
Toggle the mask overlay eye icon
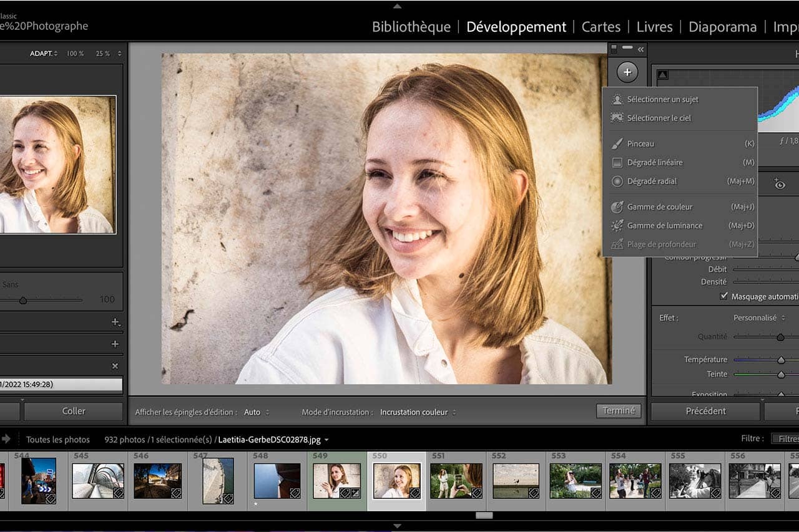(x=779, y=184)
